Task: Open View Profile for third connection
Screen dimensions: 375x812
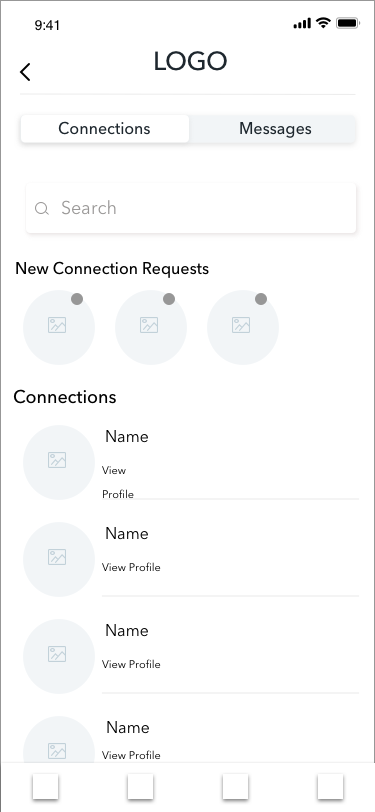Action: pos(131,664)
